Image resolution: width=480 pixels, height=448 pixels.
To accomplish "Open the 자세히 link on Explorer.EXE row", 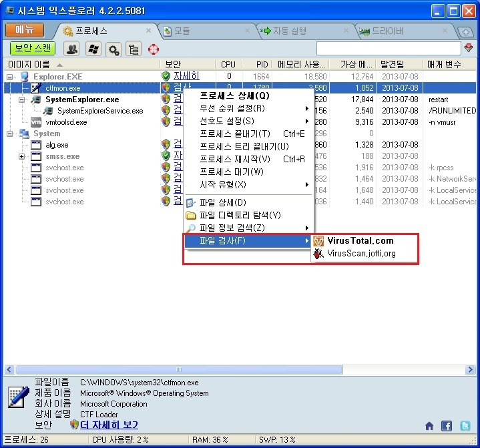I will click(x=186, y=75).
